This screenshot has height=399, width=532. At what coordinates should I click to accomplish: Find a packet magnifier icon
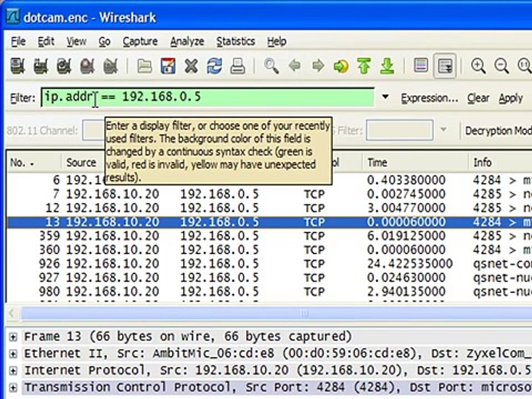272,66
